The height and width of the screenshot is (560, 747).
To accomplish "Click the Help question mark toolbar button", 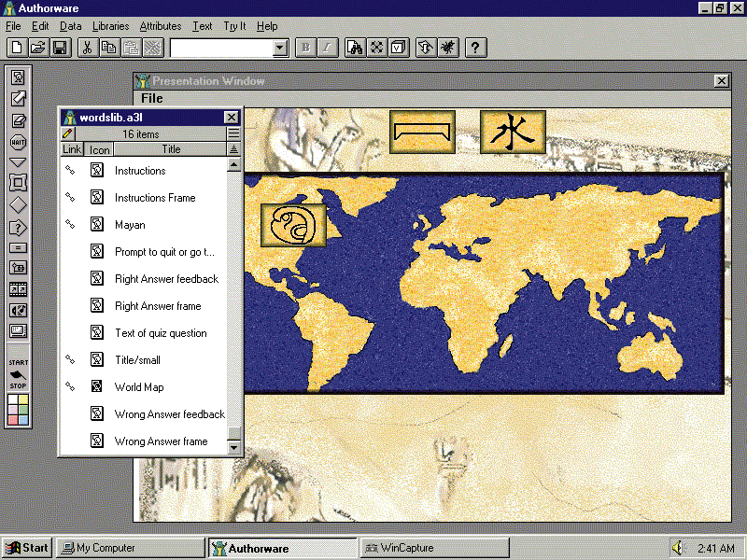I will click(x=475, y=48).
